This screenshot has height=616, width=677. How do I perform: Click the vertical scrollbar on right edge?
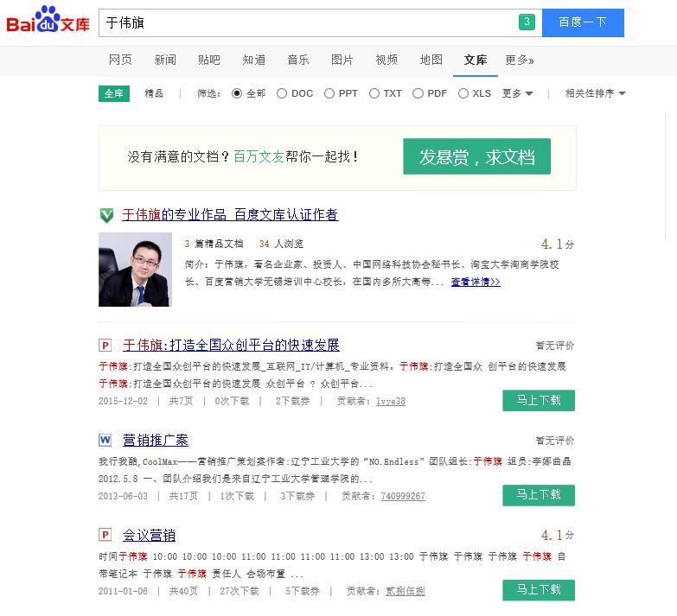coord(666,175)
